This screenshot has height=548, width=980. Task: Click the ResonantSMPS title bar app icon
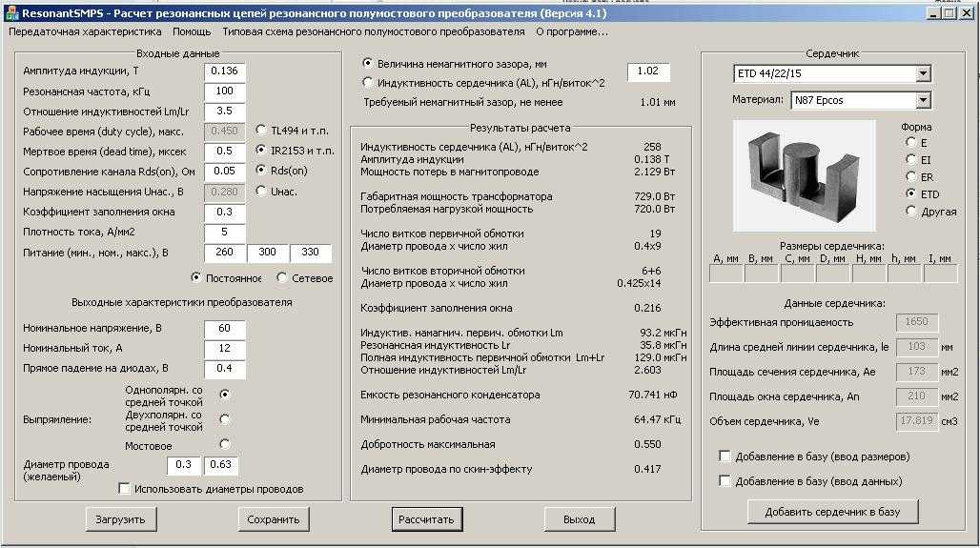coord(11,13)
